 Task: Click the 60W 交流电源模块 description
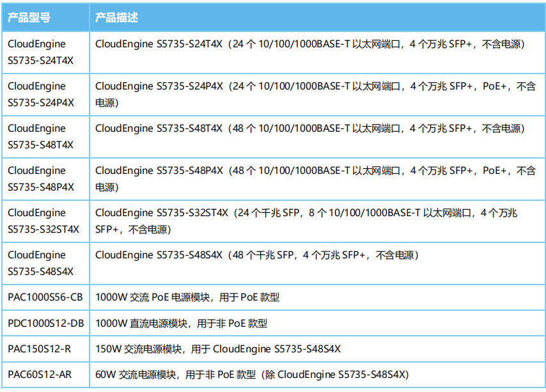(252, 375)
